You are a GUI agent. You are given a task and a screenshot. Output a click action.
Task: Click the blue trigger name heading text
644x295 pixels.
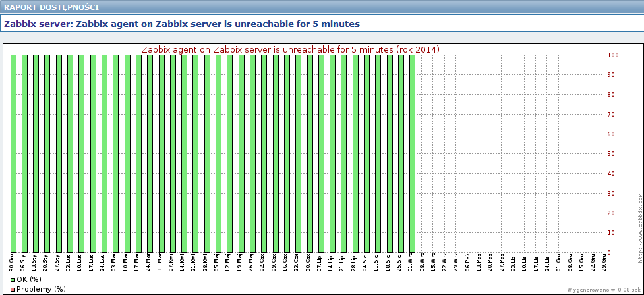coord(218,24)
